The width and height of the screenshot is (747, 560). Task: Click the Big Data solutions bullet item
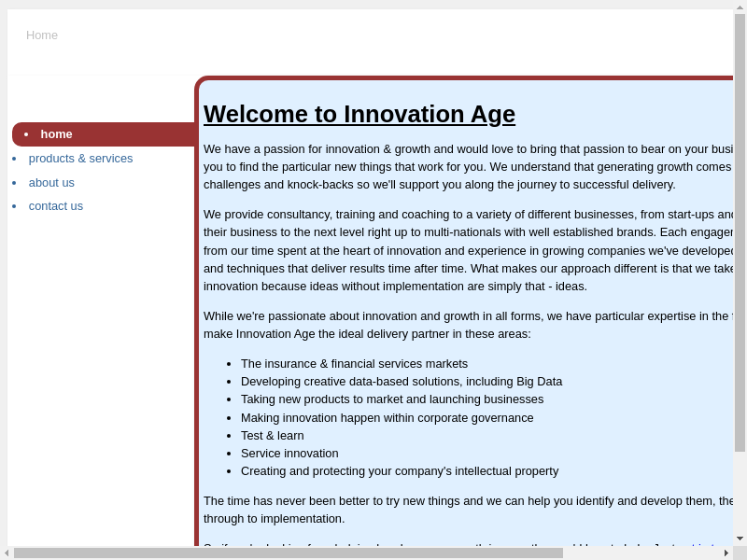pyautogui.click(x=402, y=382)
